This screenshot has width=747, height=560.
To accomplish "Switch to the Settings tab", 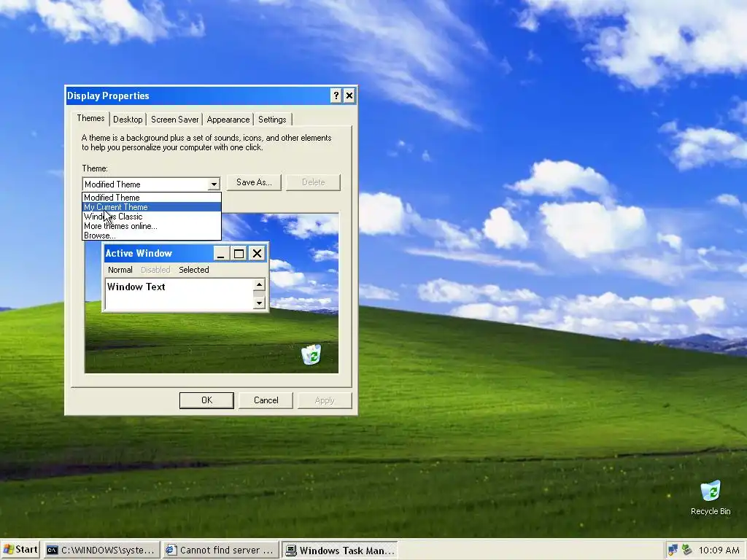I will coord(272,120).
